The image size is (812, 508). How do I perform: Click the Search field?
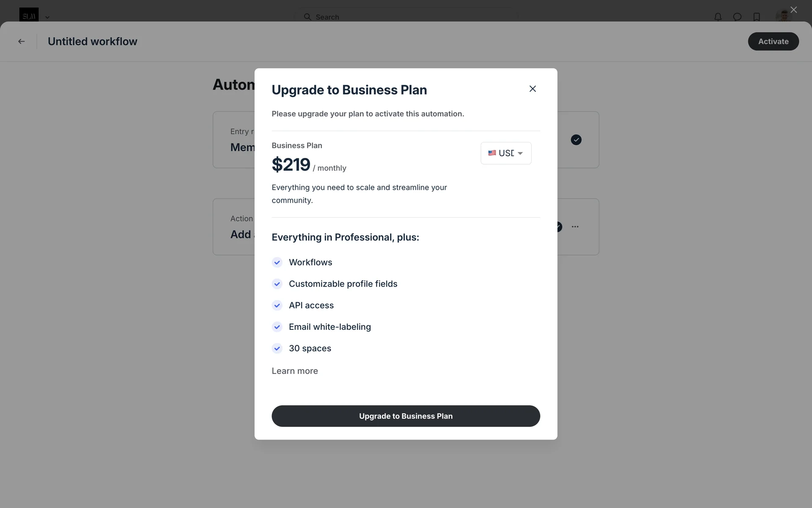click(406, 17)
